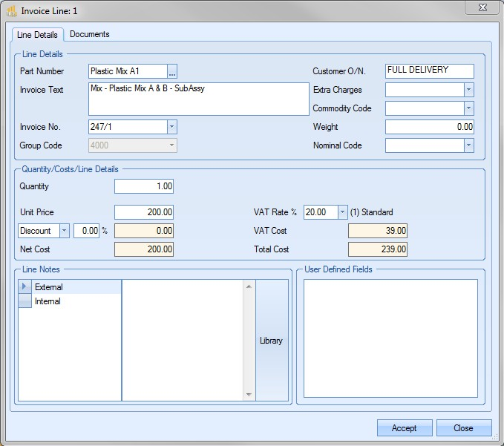The image size is (504, 446).
Task: Click the Close button at bottom
Action: (x=464, y=428)
